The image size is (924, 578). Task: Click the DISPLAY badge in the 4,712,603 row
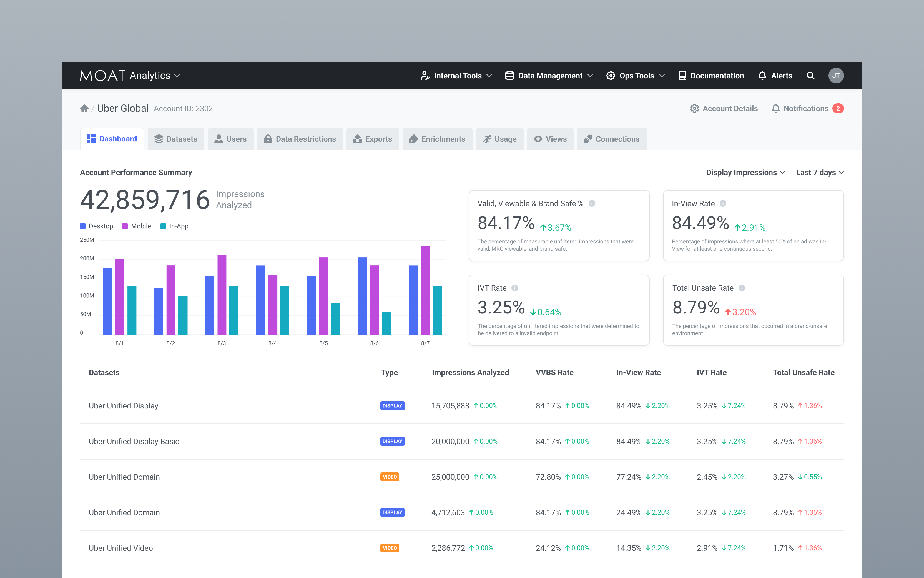(x=392, y=512)
